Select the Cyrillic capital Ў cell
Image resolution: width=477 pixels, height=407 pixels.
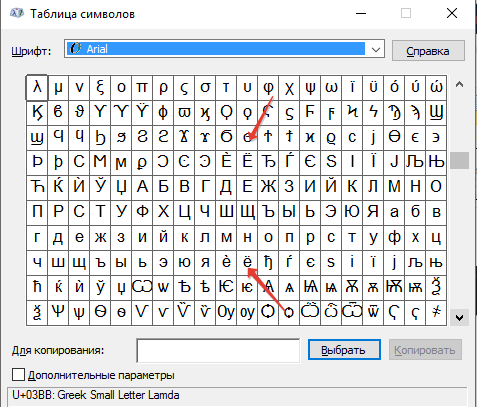(x=100, y=188)
